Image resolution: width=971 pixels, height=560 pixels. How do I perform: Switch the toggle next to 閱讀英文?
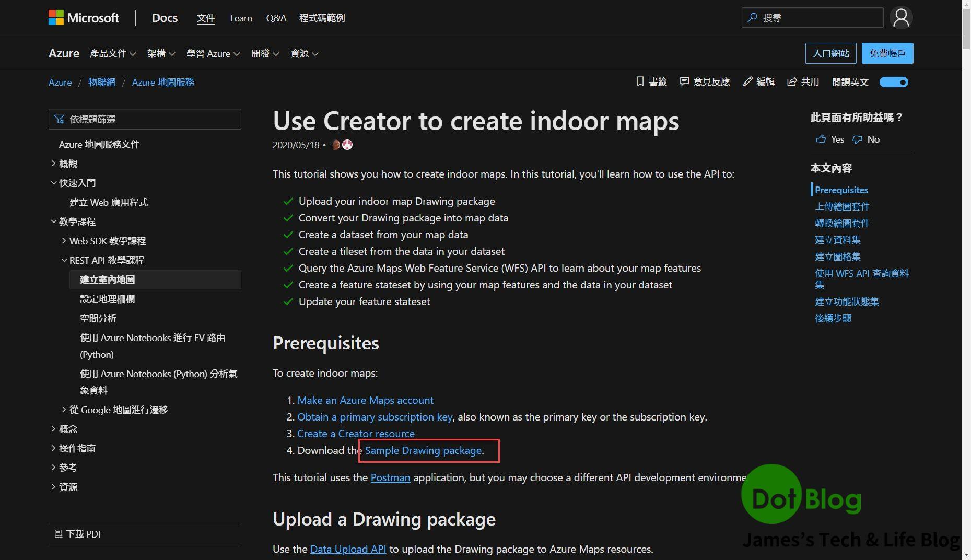tap(893, 82)
